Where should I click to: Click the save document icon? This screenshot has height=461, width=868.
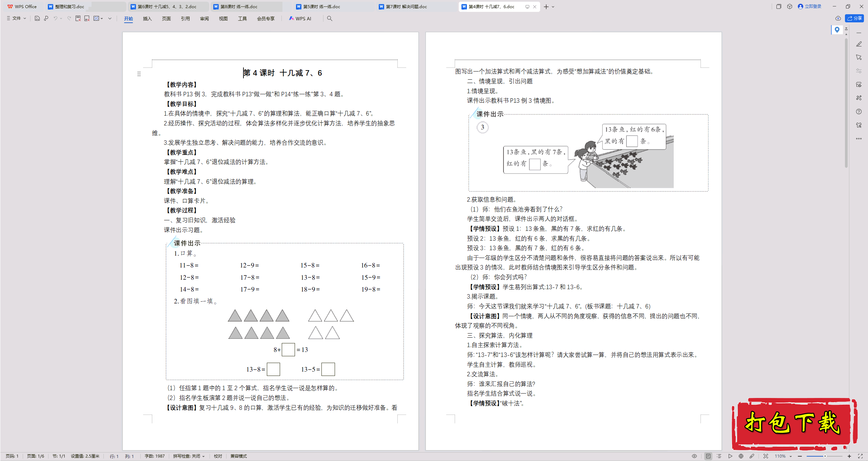37,18
